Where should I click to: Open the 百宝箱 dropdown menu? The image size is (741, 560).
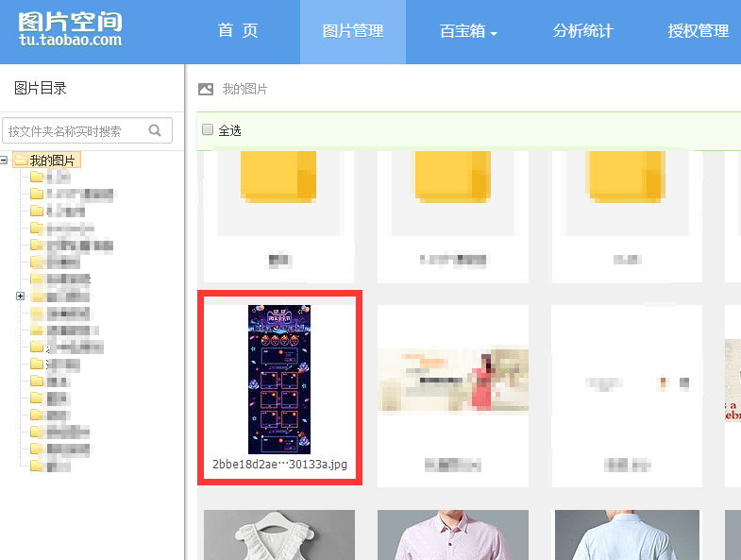coord(468,31)
